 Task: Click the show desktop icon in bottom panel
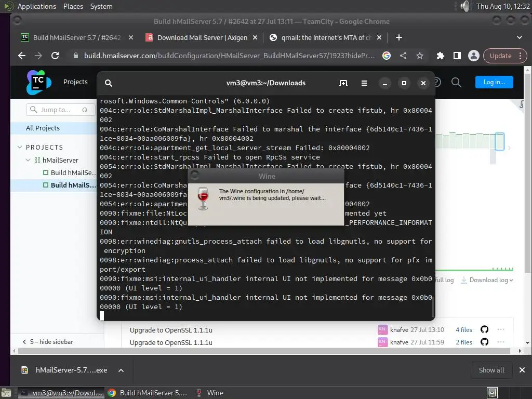tap(6, 393)
